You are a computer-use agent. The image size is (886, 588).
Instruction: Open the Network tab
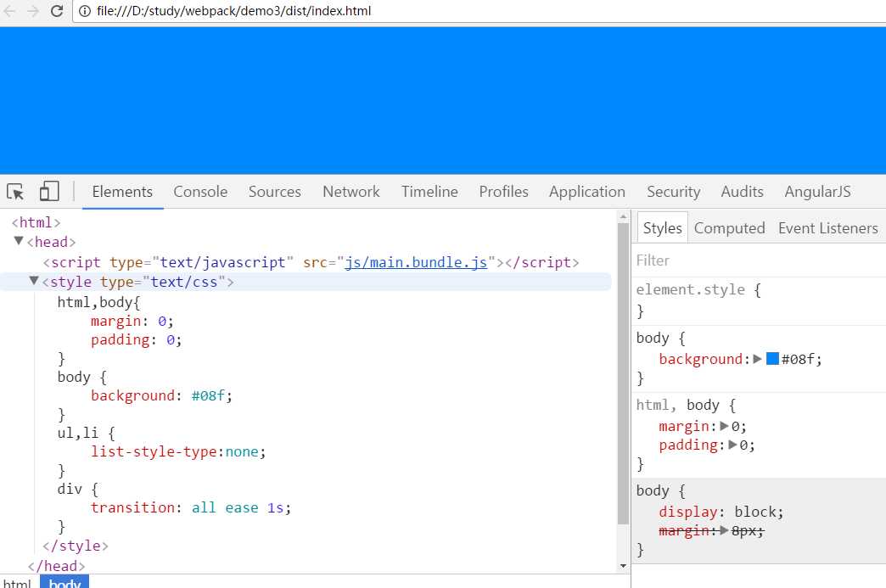[350, 192]
